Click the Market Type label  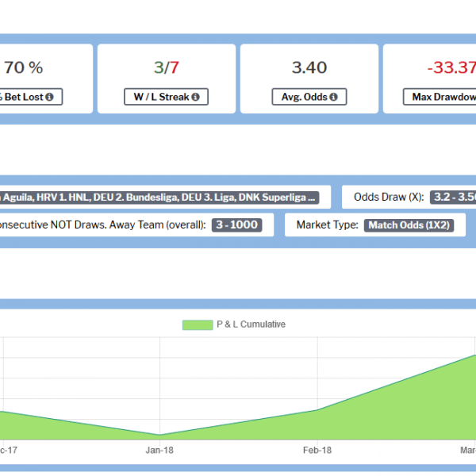click(x=327, y=225)
